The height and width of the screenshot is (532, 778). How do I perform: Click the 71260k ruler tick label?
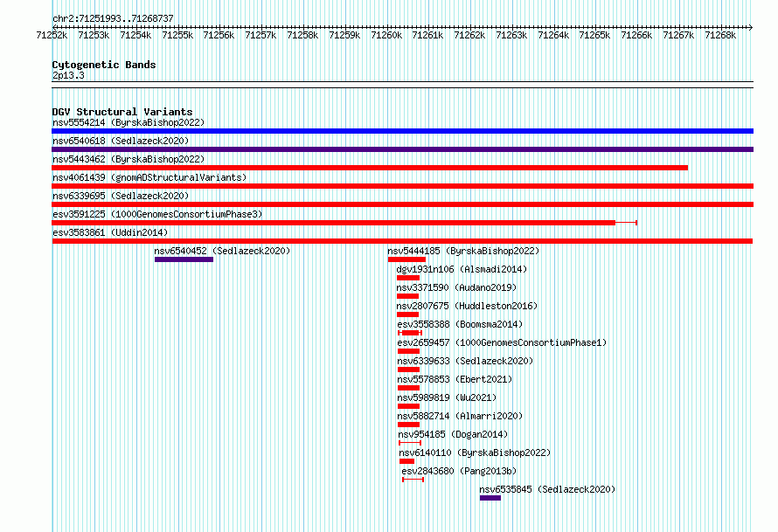[386, 35]
